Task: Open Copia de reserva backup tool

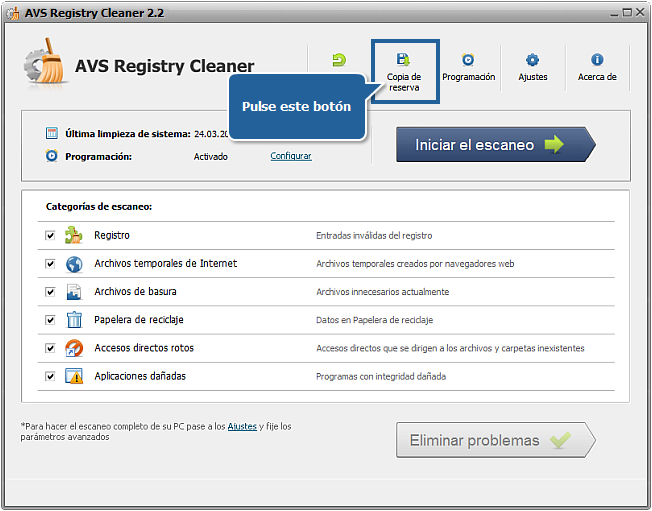Action: 404,71
